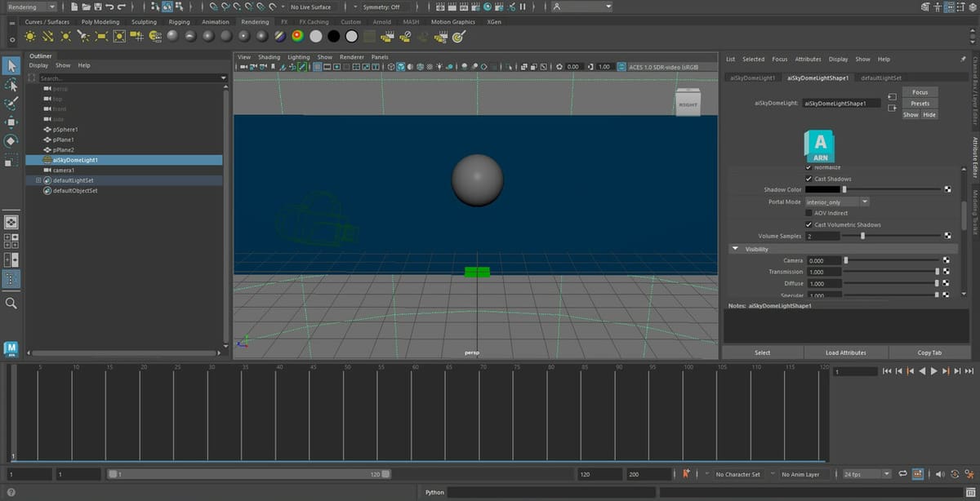This screenshot has height=501, width=980.
Task: Open the viewport Lighting menu
Action: 298,57
